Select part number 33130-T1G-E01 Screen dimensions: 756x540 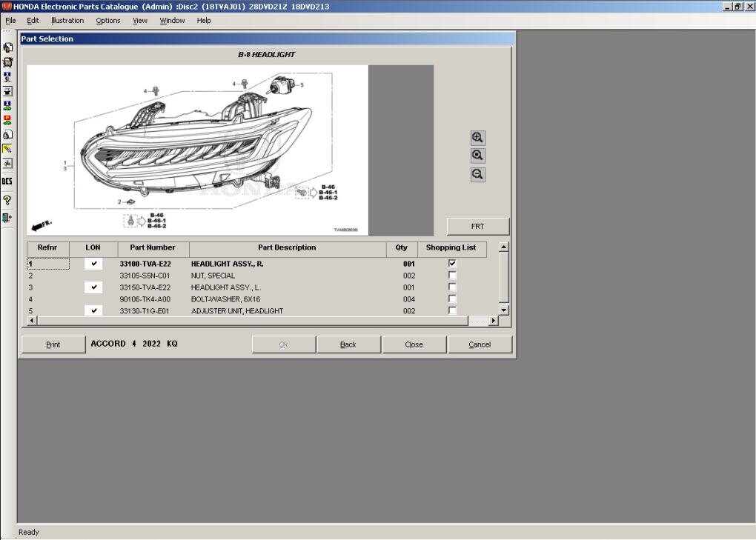(145, 311)
